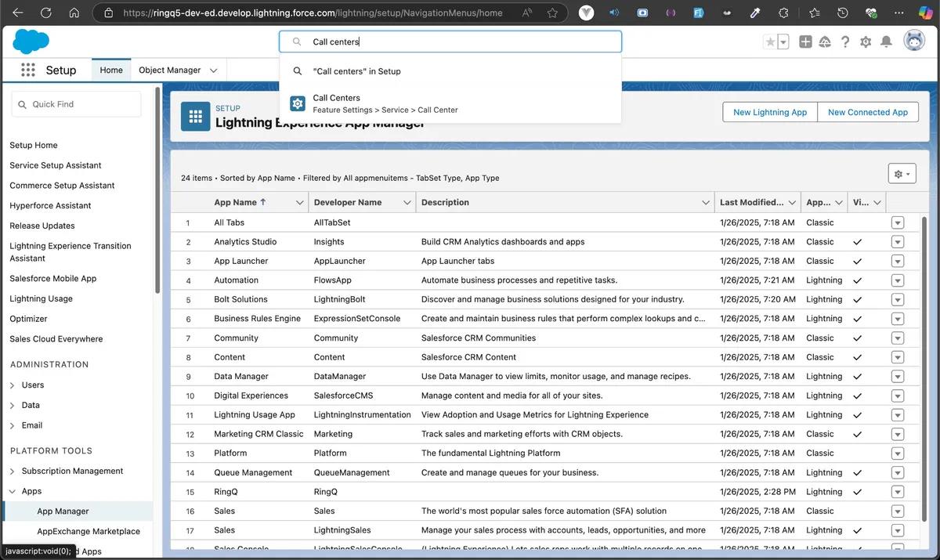Open Service Setup Assistant link

56,165
